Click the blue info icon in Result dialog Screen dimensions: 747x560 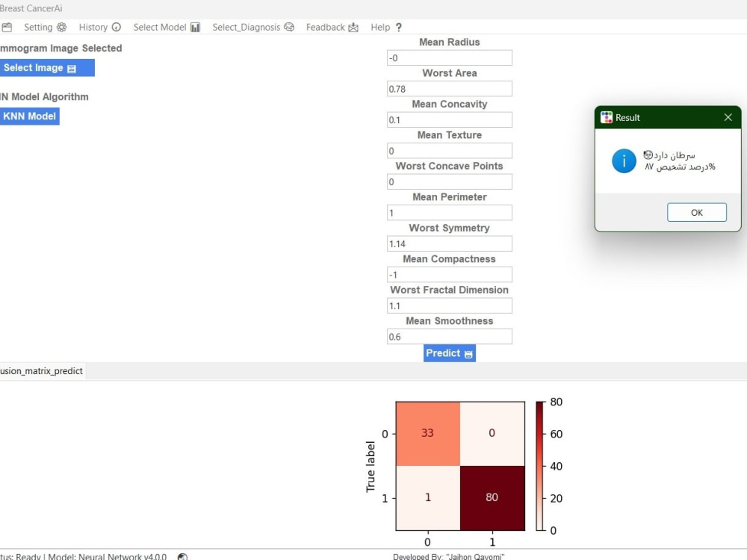click(x=624, y=161)
